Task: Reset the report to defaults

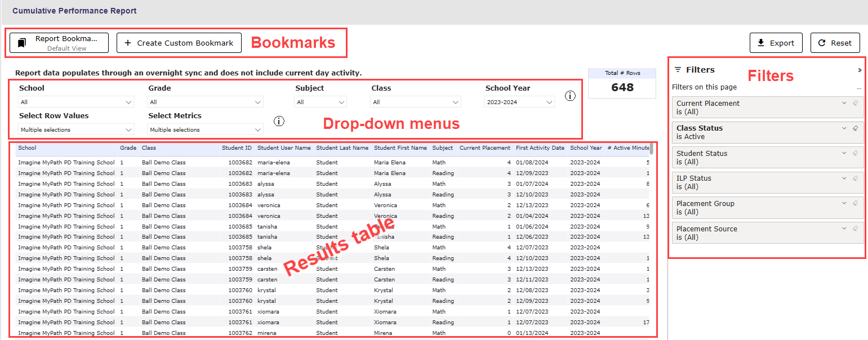Action: click(x=835, y=43)
